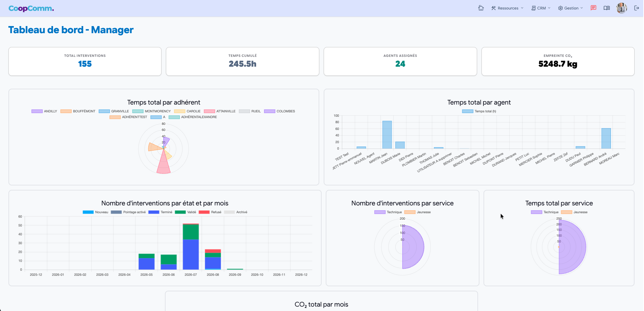The height and width of the screenshot is (311, 644).
Task: Open the book documentation icon
Action: click(x=607, y=8)
